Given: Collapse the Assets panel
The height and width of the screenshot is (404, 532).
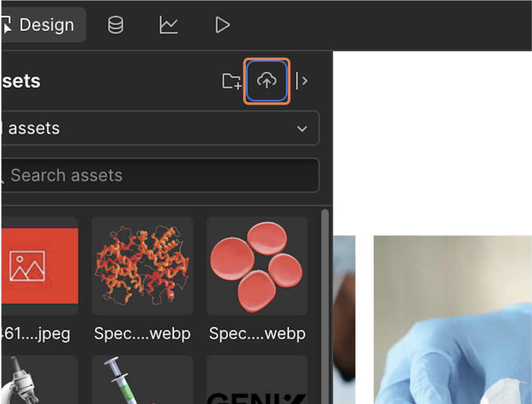Looking at the screenshot, I should [302, 81].
